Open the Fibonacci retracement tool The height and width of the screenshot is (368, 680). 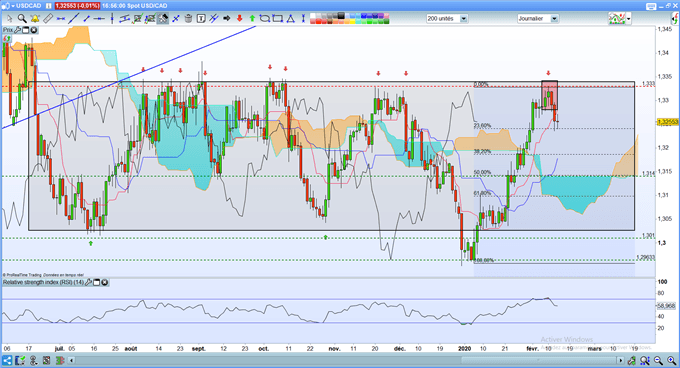pyautogui.click(x=137, y=19)
